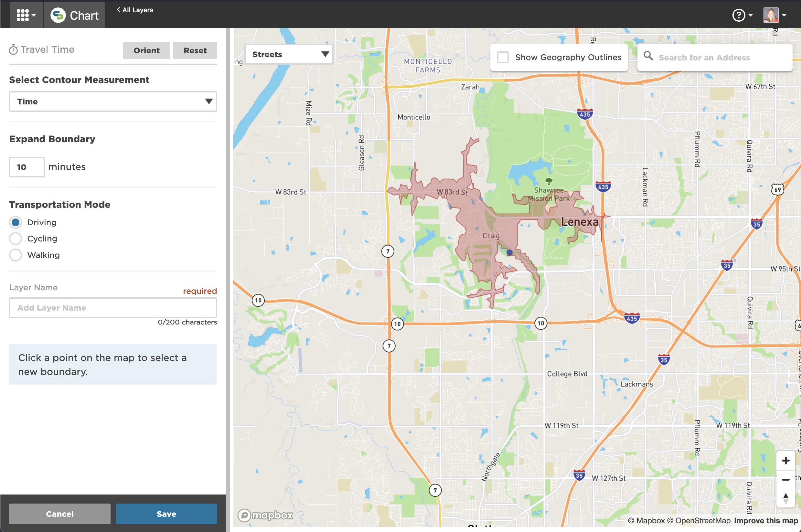Expand the Time contour measurement dropdown

(113, 101)
